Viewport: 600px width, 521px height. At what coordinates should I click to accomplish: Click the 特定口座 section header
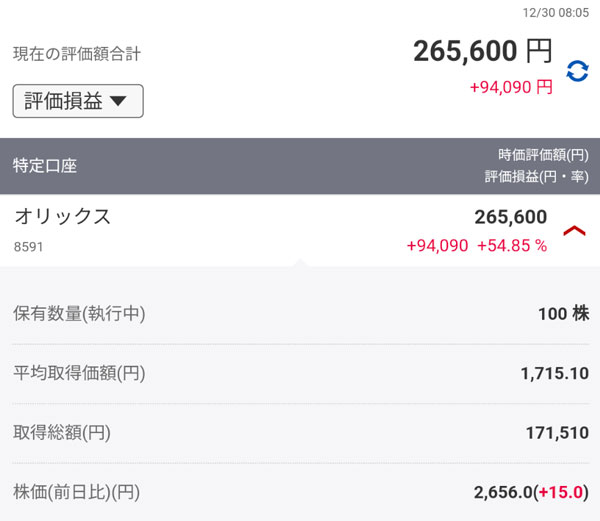click(x=45, y=166)
